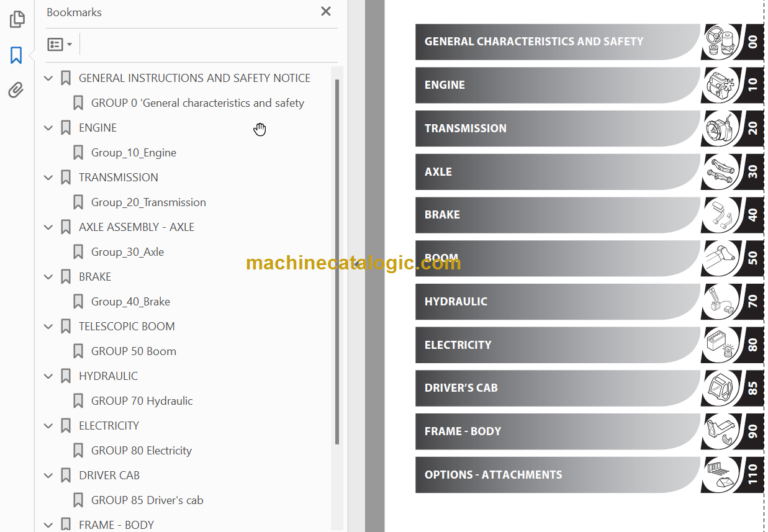The image size is (768, 532).
Task: Click the battery icon for group 80
Action: point(720,345)
